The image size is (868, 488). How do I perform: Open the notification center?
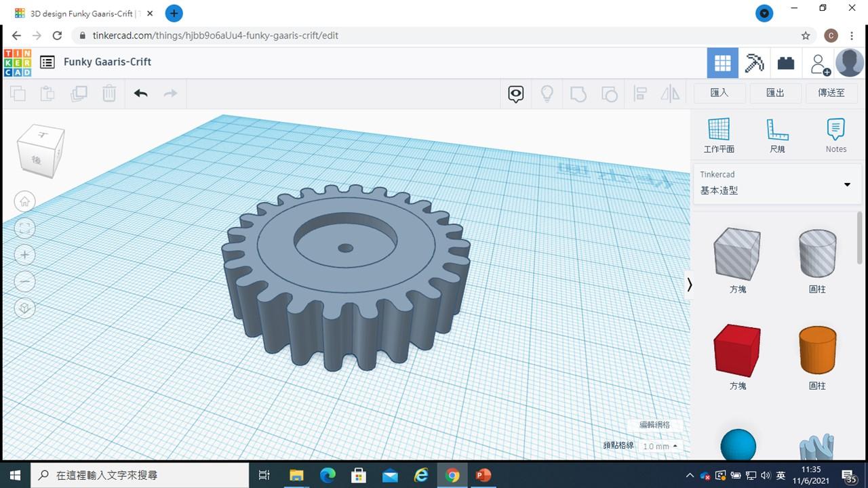pos(849,476)
